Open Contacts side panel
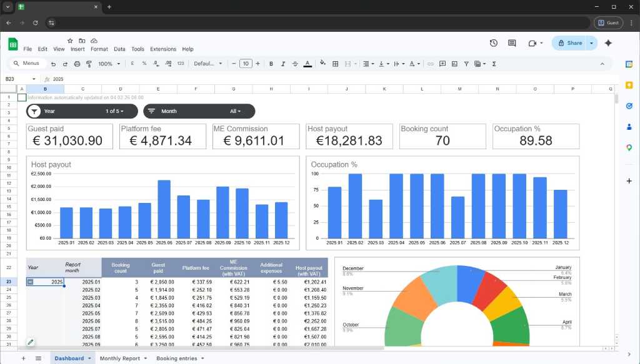Screen dimensions: 640x364 (629, 127)
